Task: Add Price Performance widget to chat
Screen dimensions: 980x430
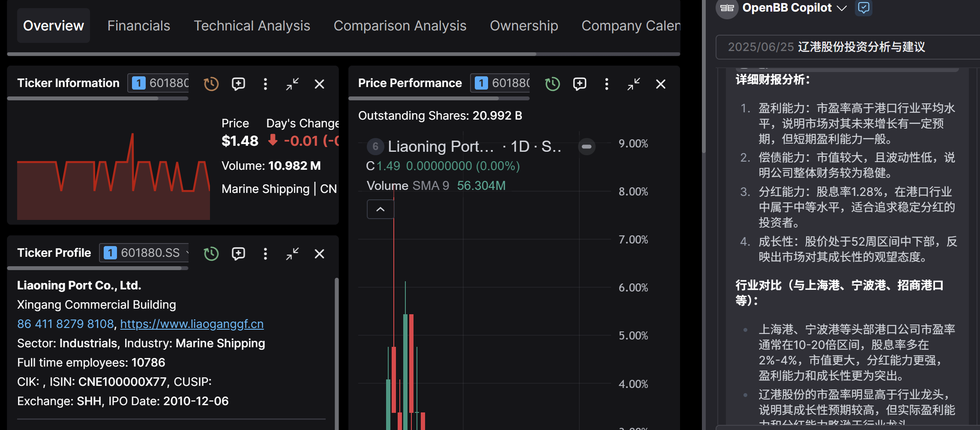Action: click(580, 84)
